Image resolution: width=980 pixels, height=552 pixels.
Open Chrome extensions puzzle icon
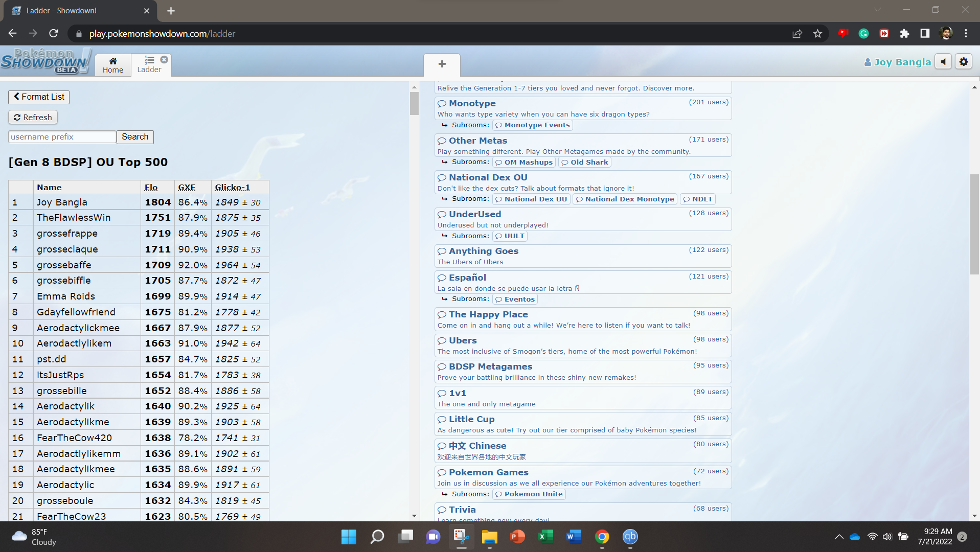coord(904,34)
